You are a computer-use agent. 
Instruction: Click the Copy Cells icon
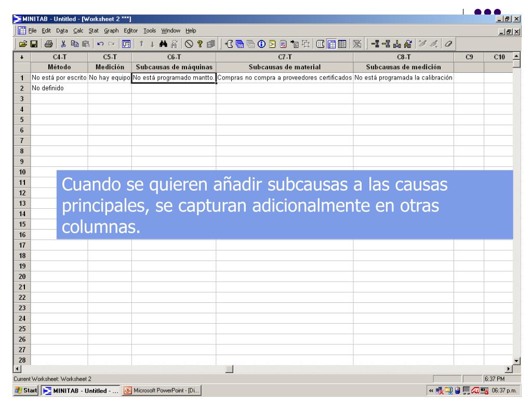(75, 44)
